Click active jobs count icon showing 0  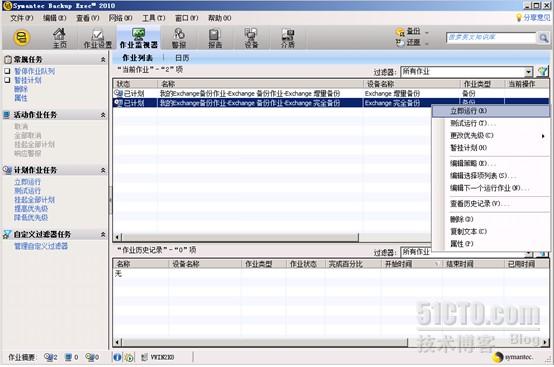click(69, 357)
